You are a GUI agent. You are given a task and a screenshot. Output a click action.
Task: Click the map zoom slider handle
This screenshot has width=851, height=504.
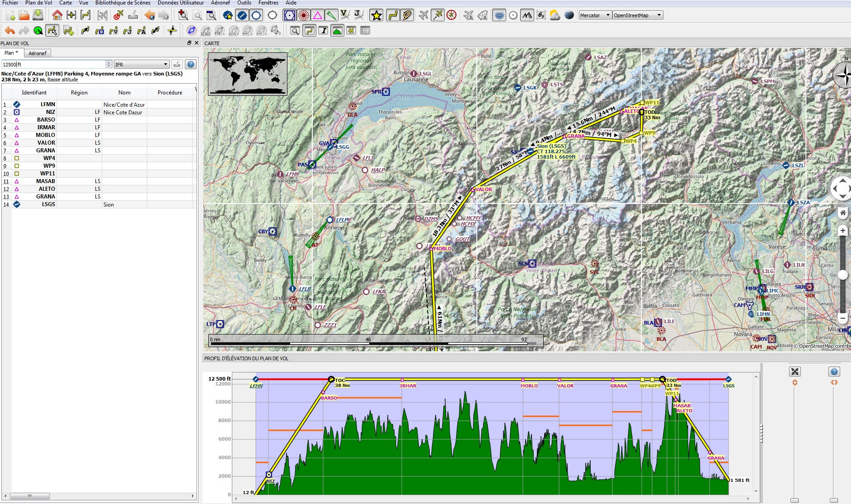[842, 275]
